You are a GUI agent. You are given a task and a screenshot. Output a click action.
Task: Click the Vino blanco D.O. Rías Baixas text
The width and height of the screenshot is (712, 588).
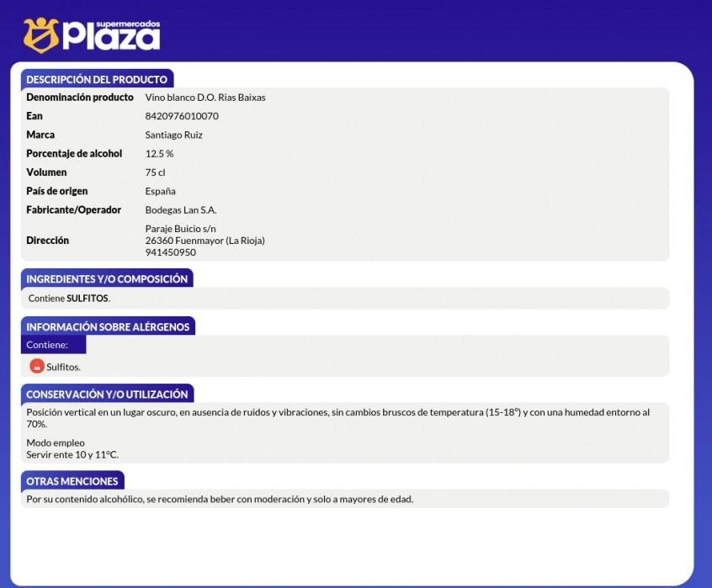click(x=205, y=98)
